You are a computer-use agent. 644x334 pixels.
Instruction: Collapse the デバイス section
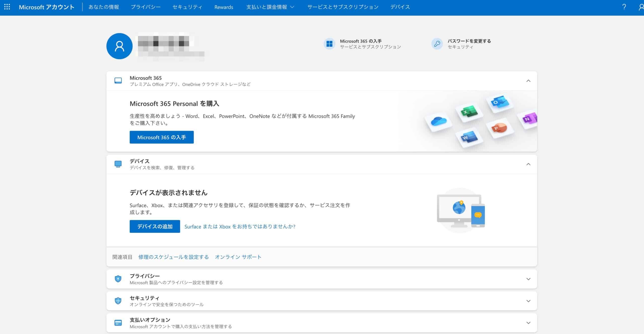pyautogui.click(x=528, y=164)
